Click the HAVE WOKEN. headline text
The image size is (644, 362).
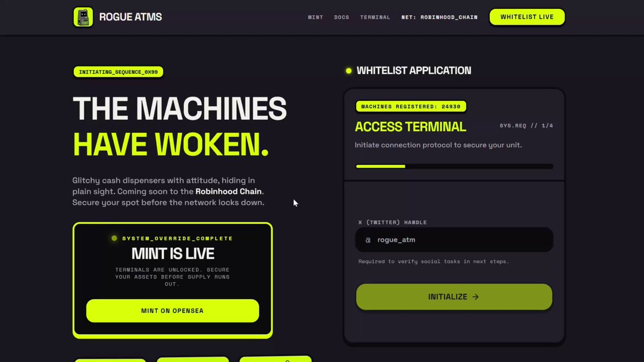coord(171,144)
